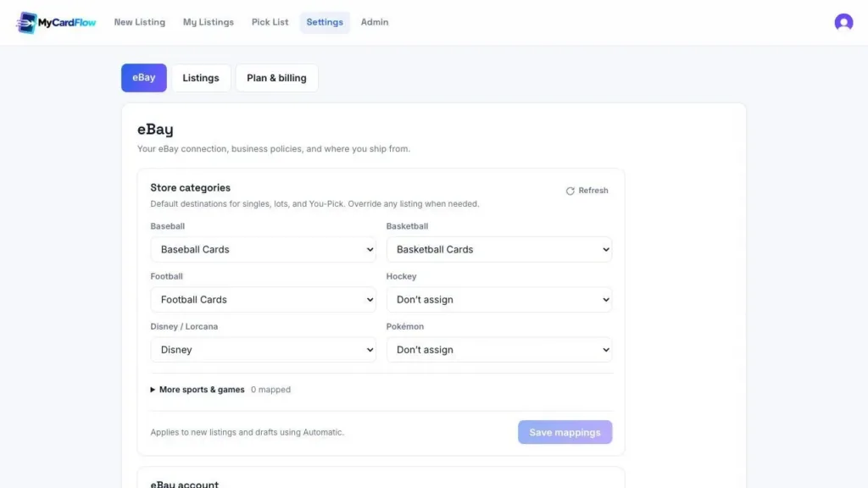Open the Pokémon category dropdown
The width and height of the screenshot is (868, 488).
pyautogui.click(x=498, y=350)
